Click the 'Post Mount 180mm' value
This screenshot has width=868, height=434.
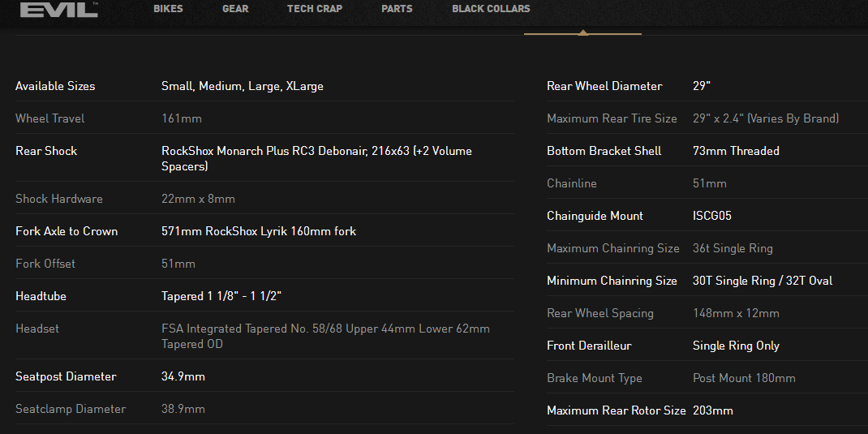pyautogui.click(x=744, y=378)
